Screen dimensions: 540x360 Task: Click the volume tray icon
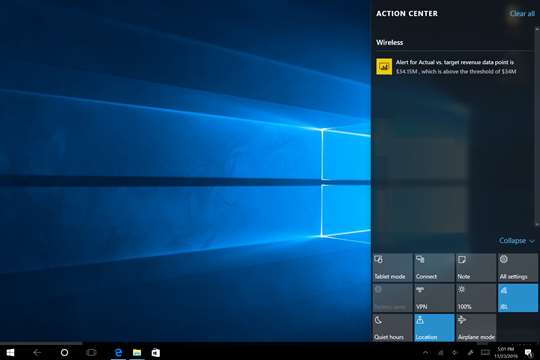tap(455, 352)
